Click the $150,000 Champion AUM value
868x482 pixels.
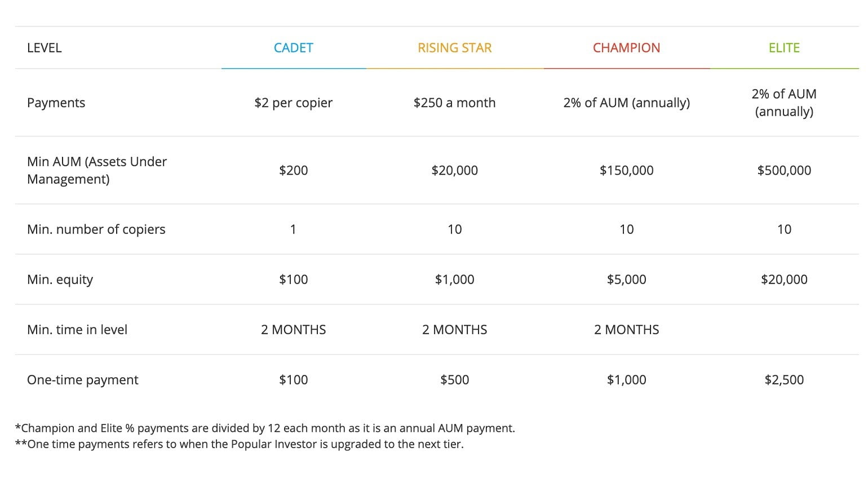pyautogui.click(x=626, y=170)
